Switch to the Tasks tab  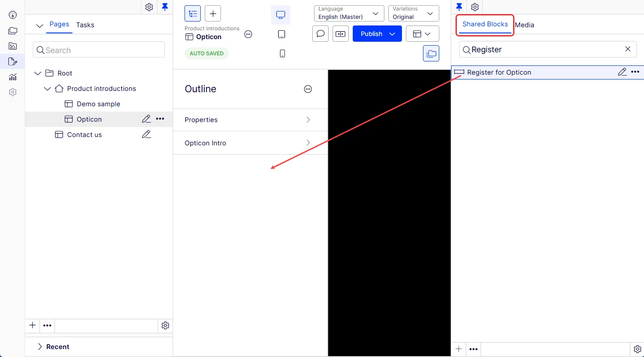coord(85,25)
